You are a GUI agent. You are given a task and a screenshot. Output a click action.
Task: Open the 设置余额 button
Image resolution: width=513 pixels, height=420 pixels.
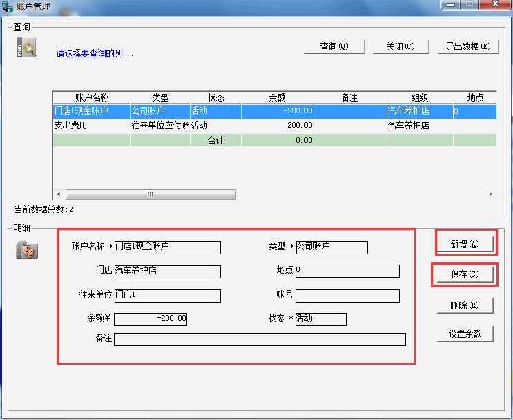coord(465,334)
